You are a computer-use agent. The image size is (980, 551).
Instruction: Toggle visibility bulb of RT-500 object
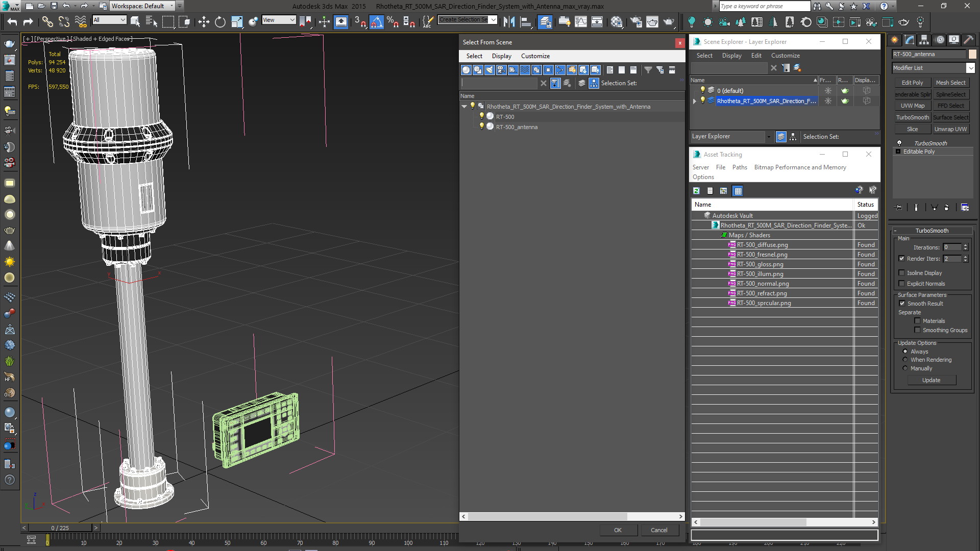[x=481, y=116]
